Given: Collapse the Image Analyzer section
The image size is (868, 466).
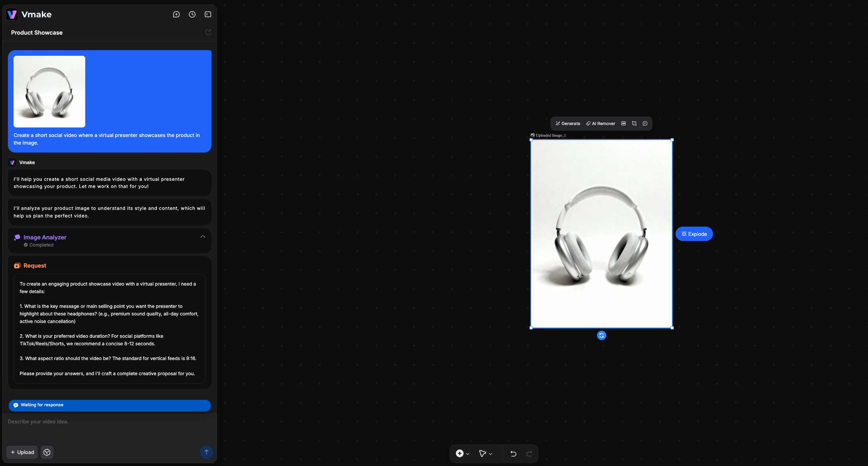Looking at the screenshot, I should tap(203, 237).
